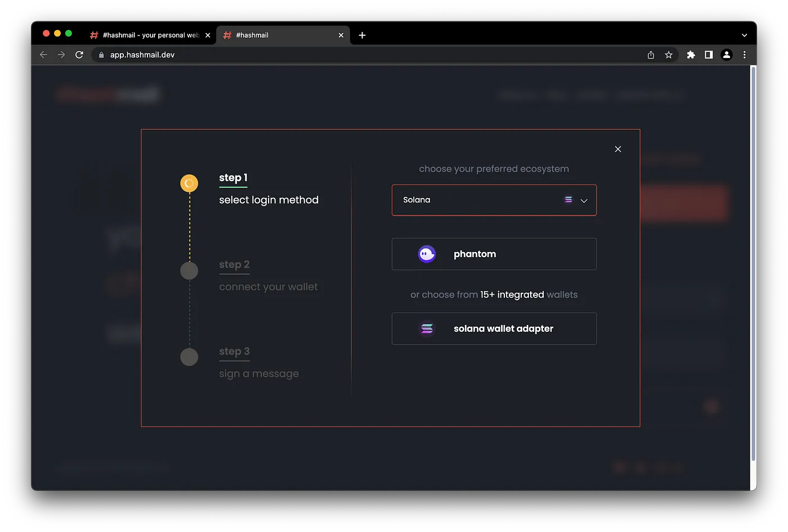The height and width of the screenshot is (532, 788).
Task: Click the share page icon in address bar
Action: 651,55
